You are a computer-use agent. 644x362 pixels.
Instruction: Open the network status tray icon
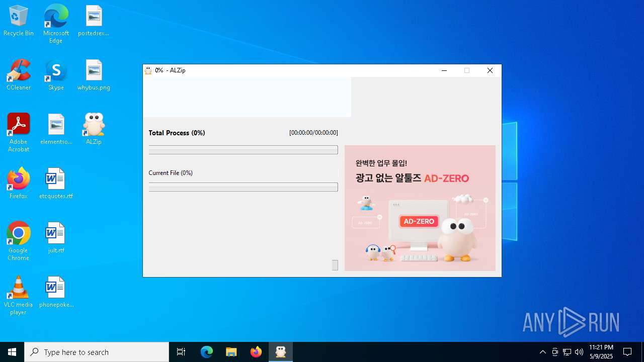[x=567, y=352]
